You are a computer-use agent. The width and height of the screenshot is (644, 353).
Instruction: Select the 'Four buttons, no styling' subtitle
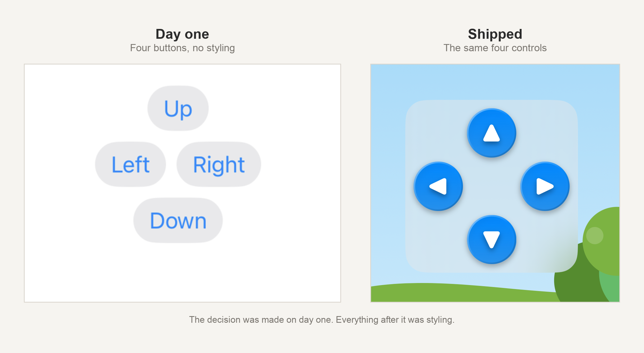tap(182, 48)
